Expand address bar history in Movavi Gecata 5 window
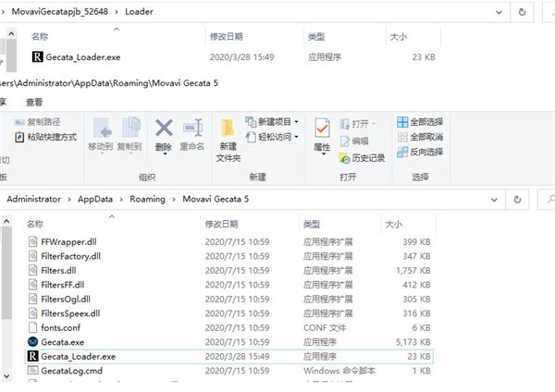The height and width of the screenshot is (392, 555). (x=494, y=200)
